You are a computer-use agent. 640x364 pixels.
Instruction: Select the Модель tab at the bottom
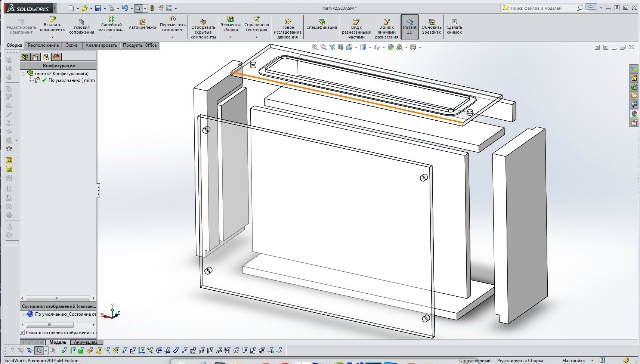tap(58, 342)
